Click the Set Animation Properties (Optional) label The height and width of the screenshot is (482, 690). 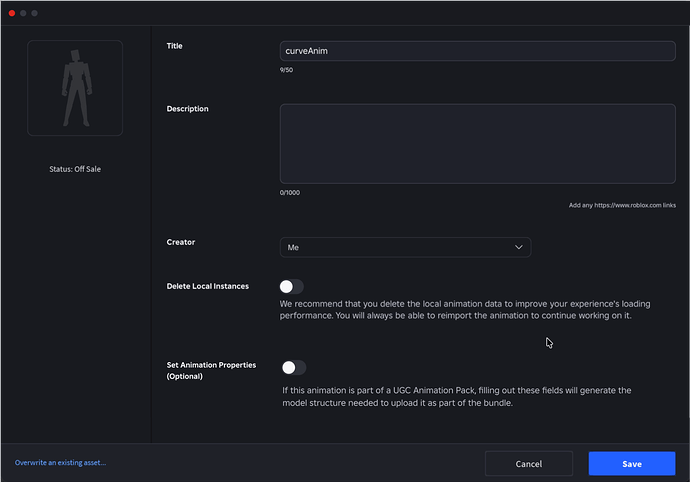tap(211, 371)
